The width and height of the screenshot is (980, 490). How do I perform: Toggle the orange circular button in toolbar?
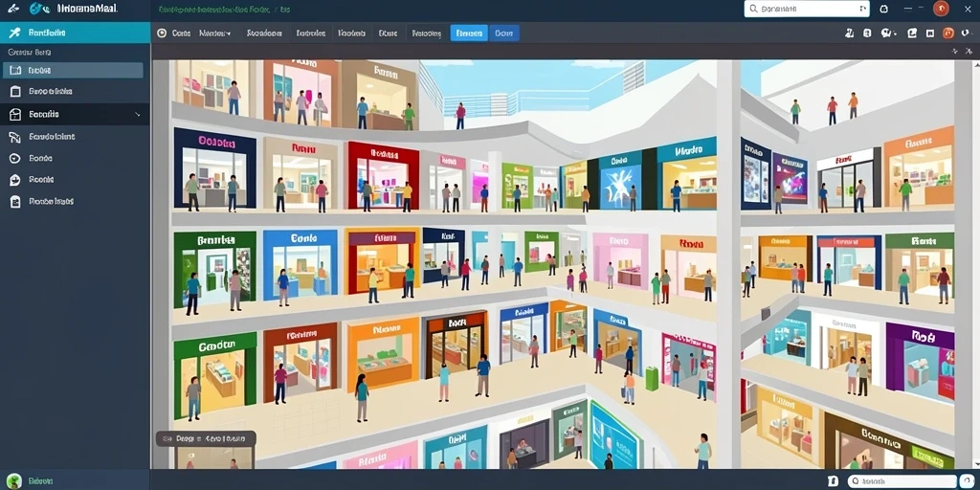point(948,33)
